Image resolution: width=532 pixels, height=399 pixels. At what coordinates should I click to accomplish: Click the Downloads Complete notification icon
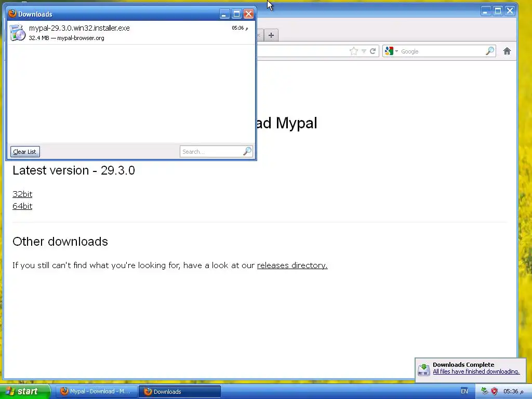point(424,369)
